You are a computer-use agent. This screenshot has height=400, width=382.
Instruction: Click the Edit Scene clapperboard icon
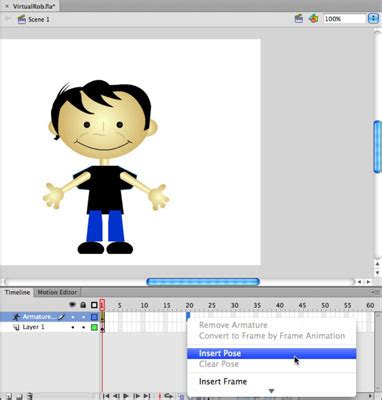click(299, 19)
